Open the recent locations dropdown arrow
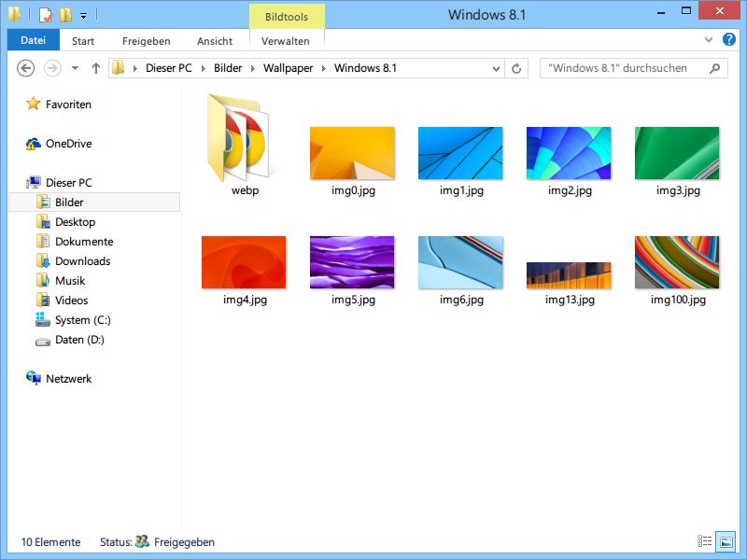 tap(75, 68)
